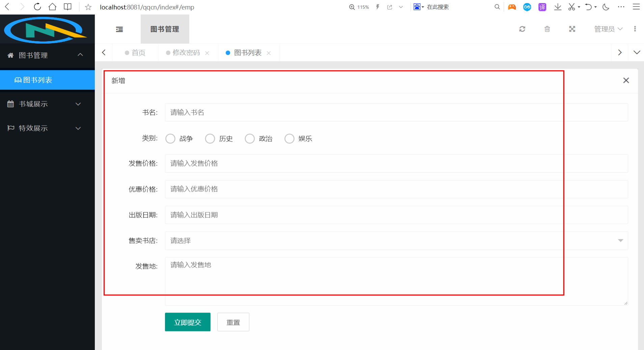The height and width of the screenshot is (350, 644).
Task: Go to browser home icon
Action: coord(52,7)
